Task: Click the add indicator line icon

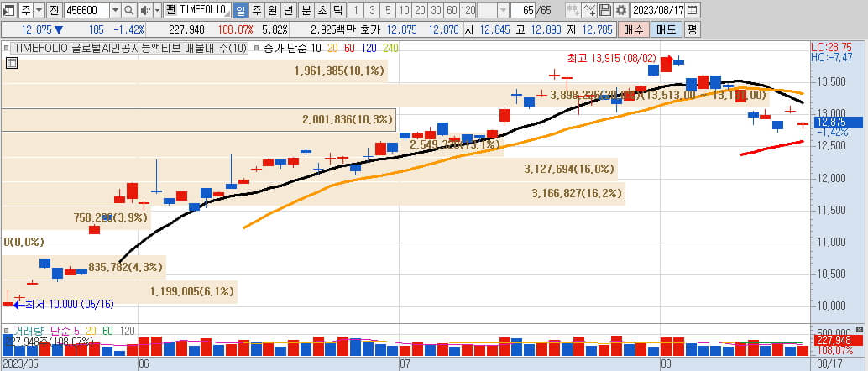Action: click(589, 9)
